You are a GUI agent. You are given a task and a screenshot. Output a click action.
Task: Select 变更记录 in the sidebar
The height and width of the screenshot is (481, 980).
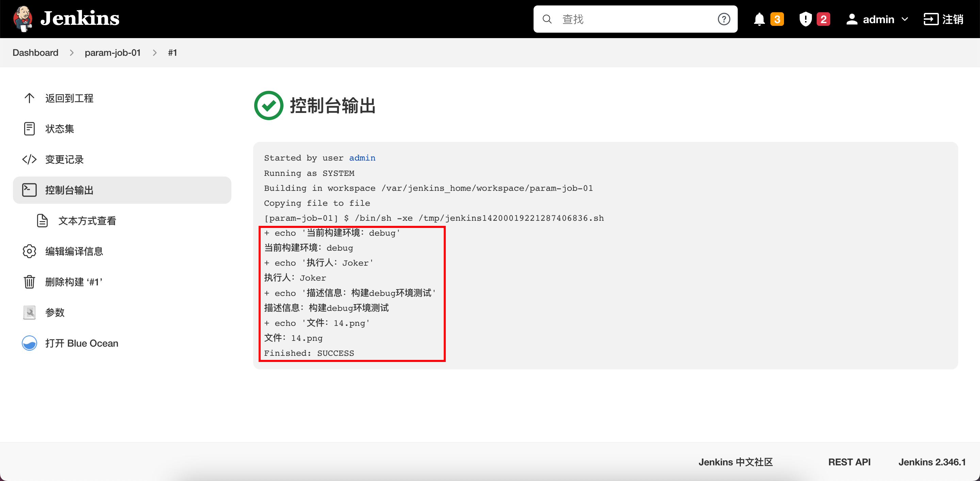tap(64, 159)
